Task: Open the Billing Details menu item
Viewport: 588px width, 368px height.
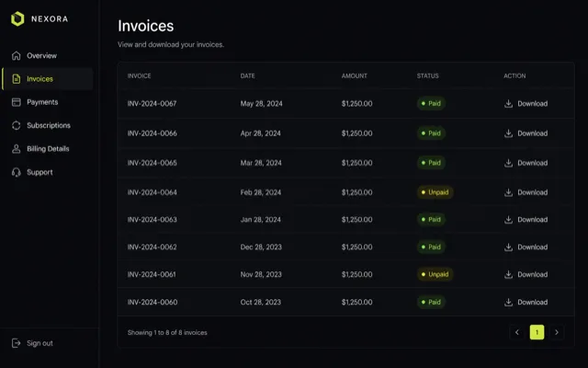Action: (x=48, y=149)
